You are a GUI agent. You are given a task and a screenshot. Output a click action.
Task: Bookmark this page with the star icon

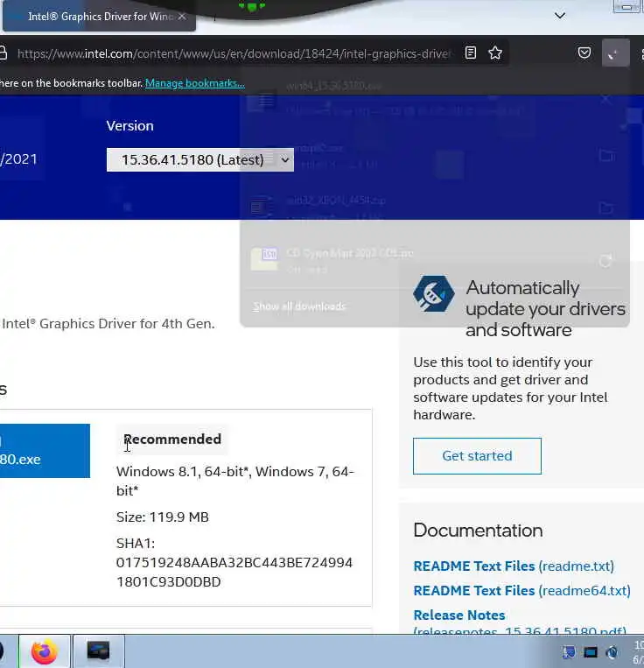pyautogui.click(x=495, y=53)
